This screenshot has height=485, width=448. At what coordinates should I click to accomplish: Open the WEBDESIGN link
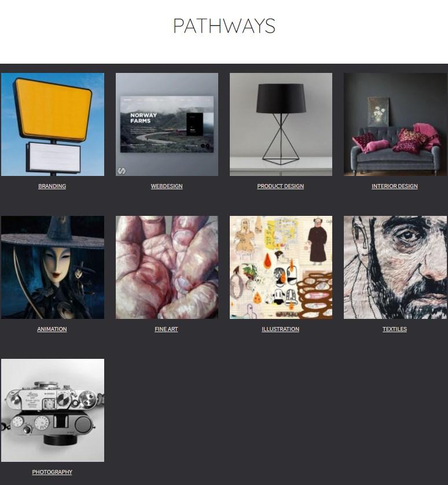167,186
